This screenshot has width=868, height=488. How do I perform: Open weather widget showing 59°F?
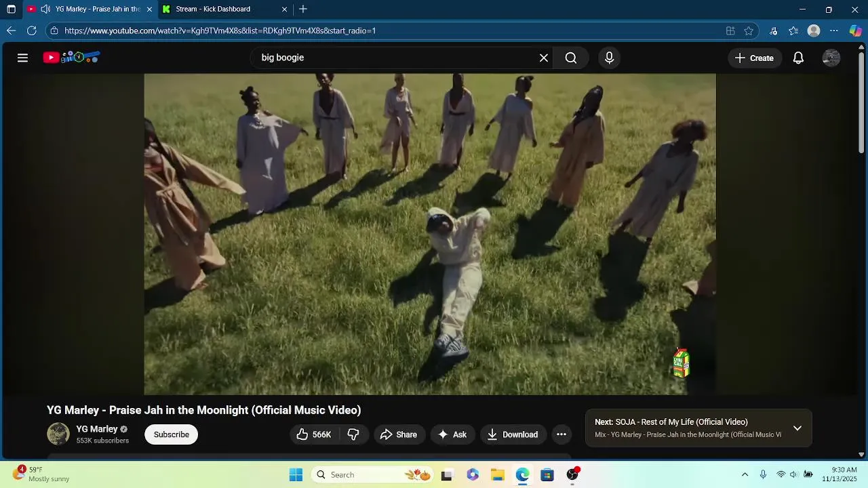coord(41,474)
